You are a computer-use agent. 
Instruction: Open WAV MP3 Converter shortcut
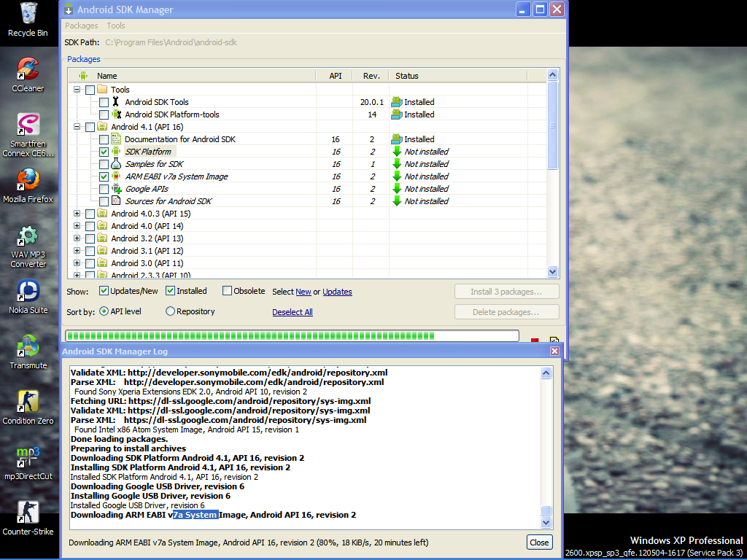tap(28, 246)
